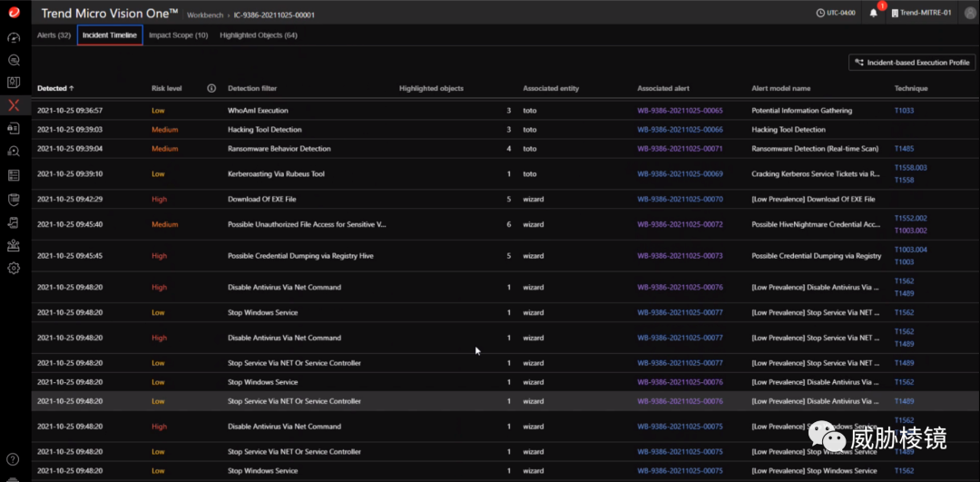
Task: Click timestamp 2021-10-25 09:42:29
Action: click(x=70, y=200)
